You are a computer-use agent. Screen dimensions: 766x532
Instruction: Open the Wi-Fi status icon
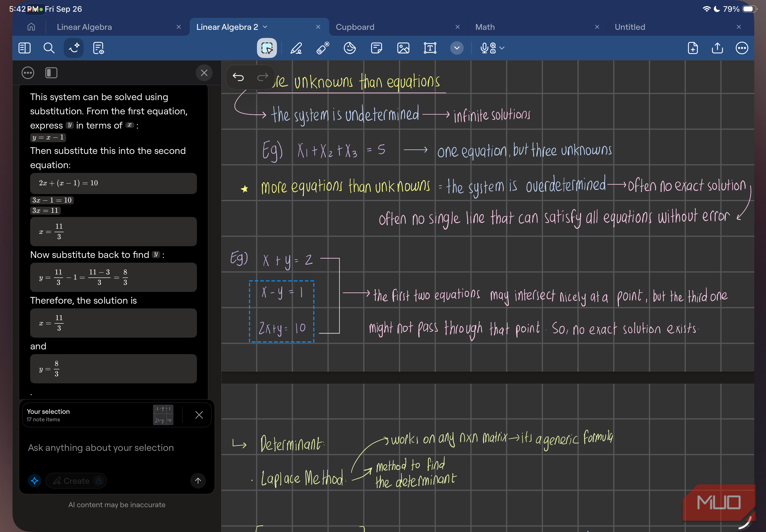click(x=706, y=9)
